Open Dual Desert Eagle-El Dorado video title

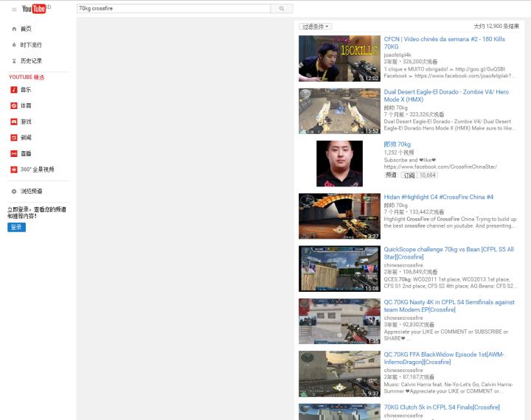(x=446, y=96)
